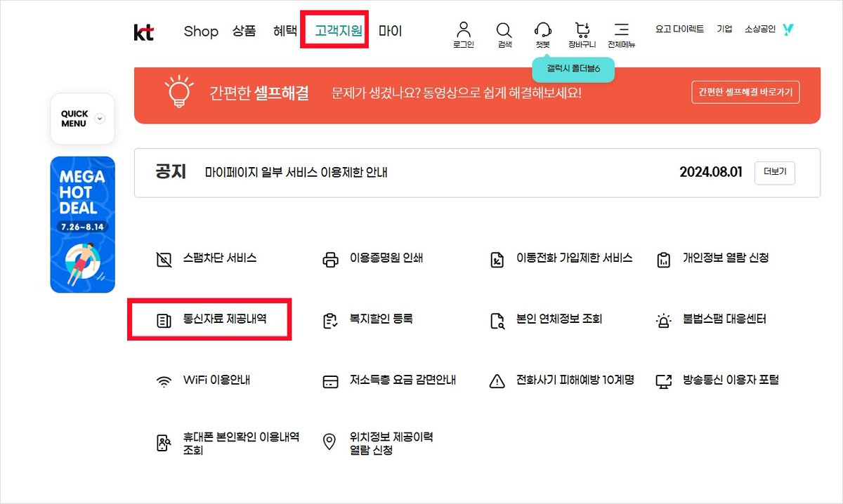The height and width of the screenshot is (504, 843).
Task: Open the 장바구니 cart icon
Action: tap(582, 29)
